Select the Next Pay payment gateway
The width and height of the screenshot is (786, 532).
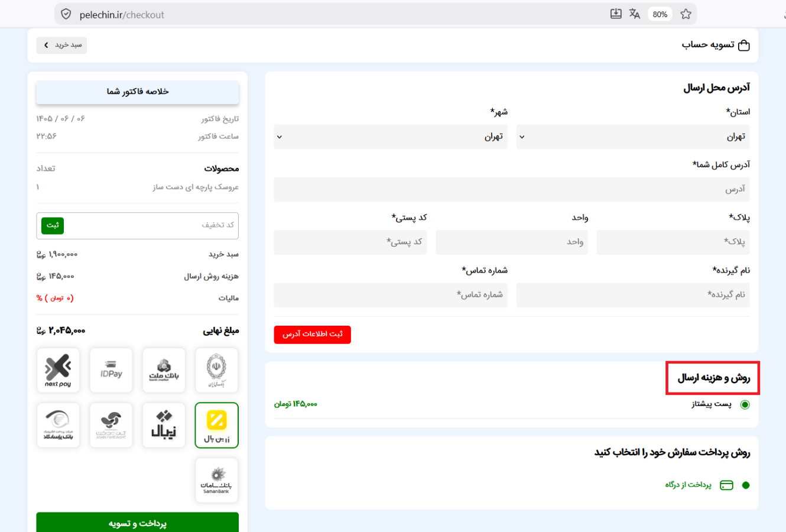click(x=58, y=370)
